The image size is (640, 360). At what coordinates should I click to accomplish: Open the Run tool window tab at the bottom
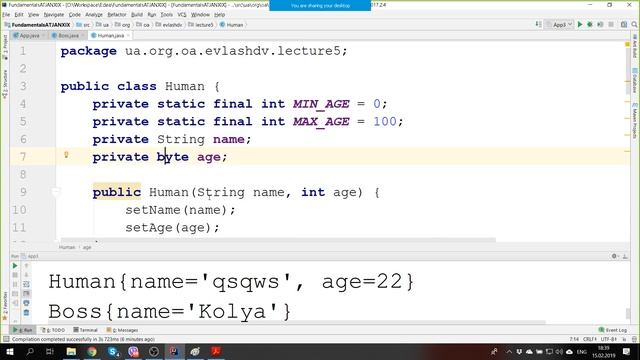click(x=23, y=330)
